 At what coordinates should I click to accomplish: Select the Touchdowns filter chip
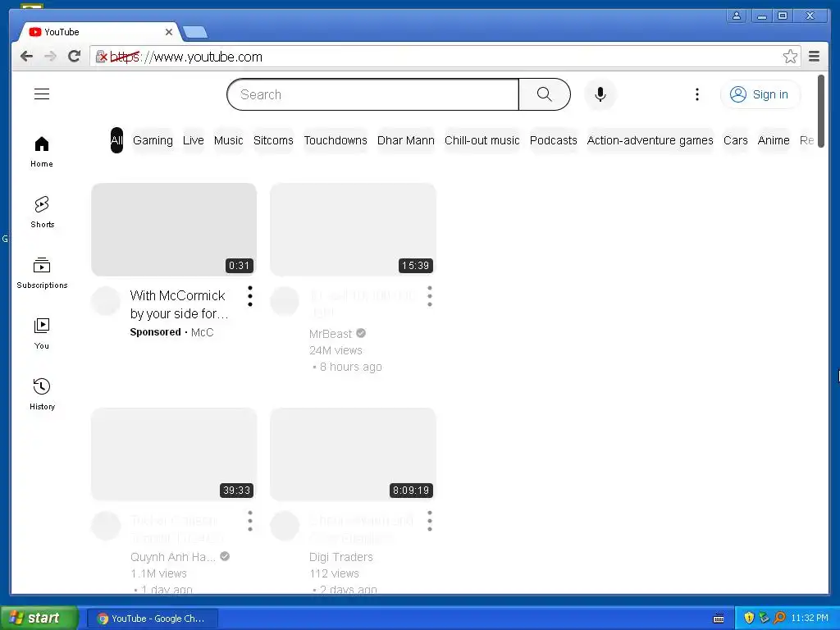click(x=336, y=140)
